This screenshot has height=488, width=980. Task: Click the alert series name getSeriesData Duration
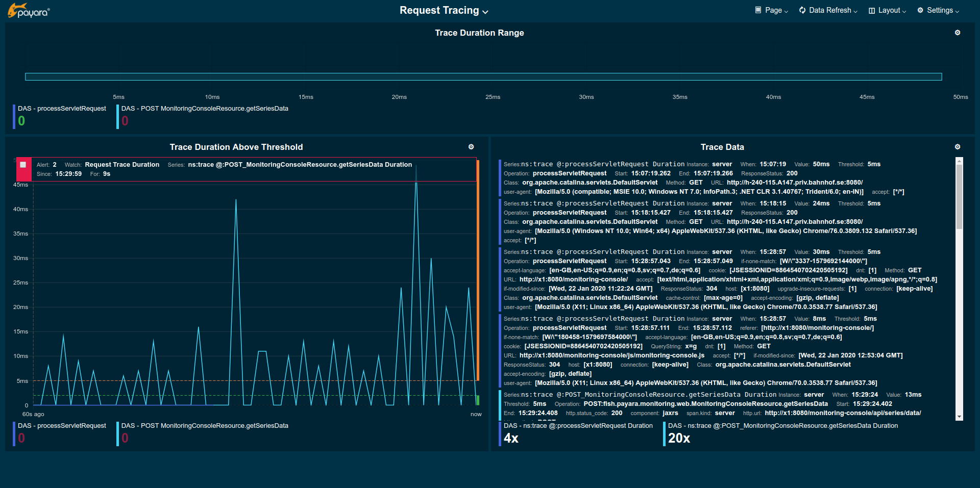tap(300, 165)
